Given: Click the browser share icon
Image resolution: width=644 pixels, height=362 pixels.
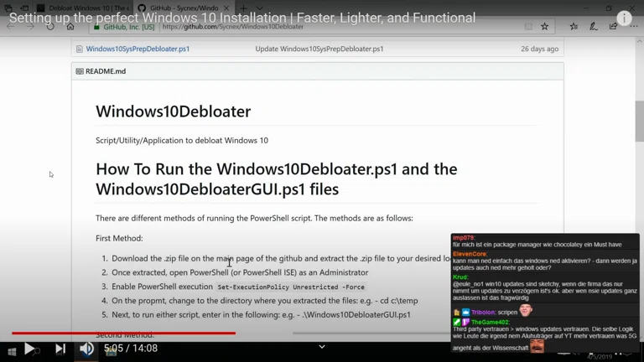Looking at the screenshot, I should click(613, 27).
